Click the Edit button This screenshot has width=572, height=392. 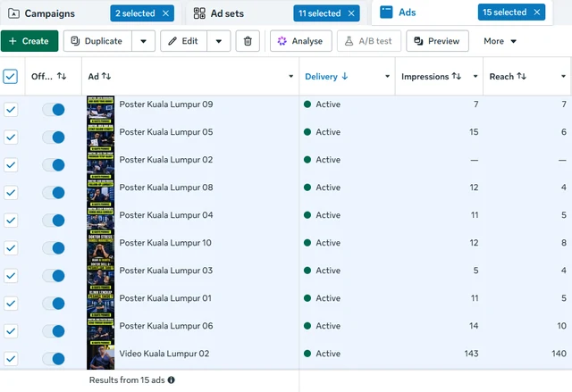pyautogui.click(x=183, y=41)
